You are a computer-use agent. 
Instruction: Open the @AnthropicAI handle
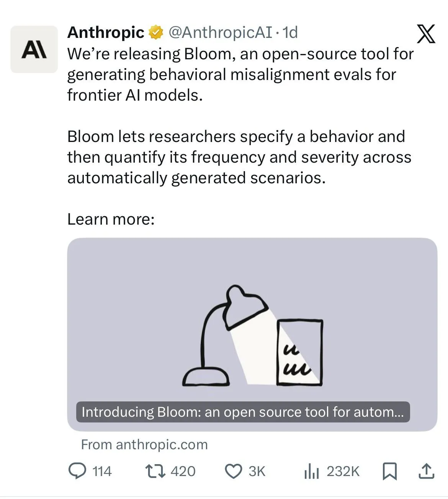220,33
